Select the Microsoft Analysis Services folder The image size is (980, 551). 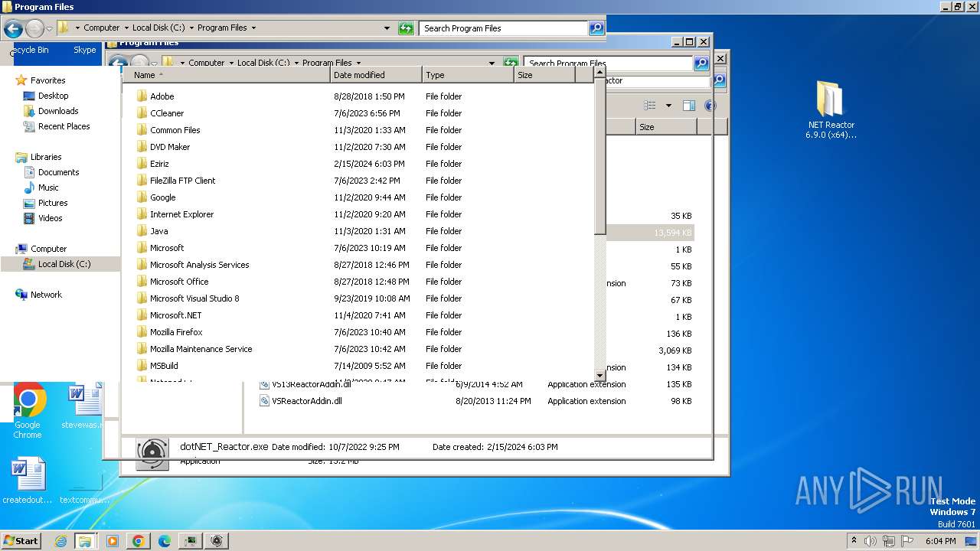pos(199,265)
